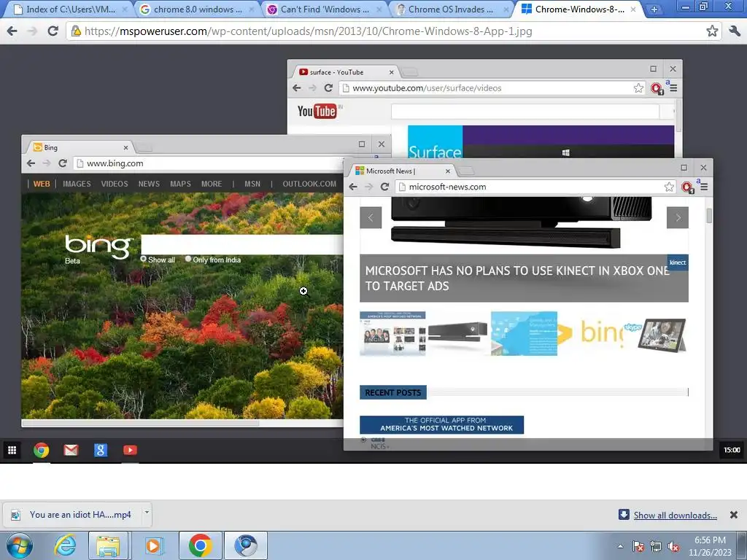
Task: Reload the Microsoft News window
Action: [x=384, y=187]
